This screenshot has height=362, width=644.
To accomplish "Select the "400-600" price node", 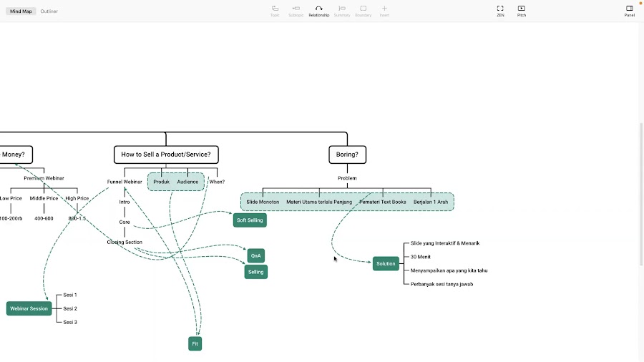I will click(x=44, y=218).
